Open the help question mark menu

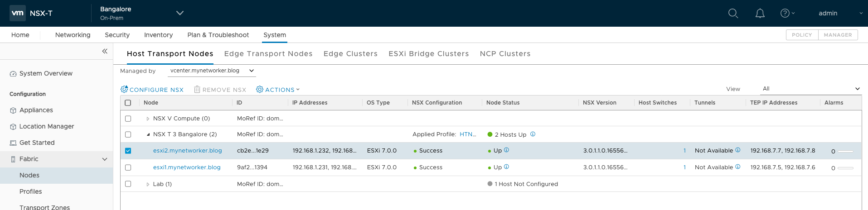(785, 14)
